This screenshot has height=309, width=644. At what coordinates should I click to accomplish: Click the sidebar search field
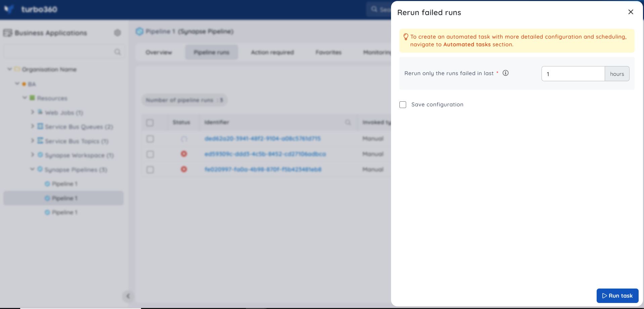(x=64, y=52)
